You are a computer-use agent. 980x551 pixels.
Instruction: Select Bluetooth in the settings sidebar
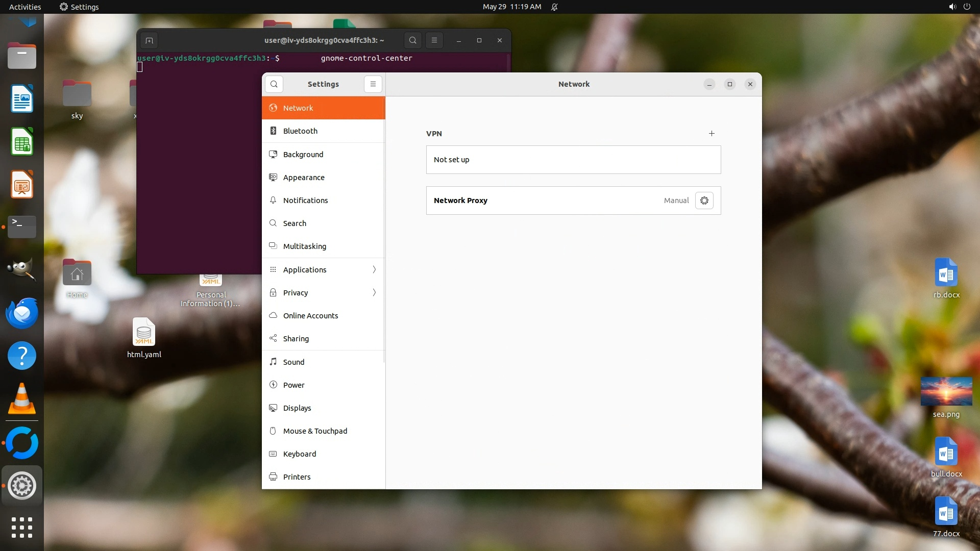coord(300,131)
